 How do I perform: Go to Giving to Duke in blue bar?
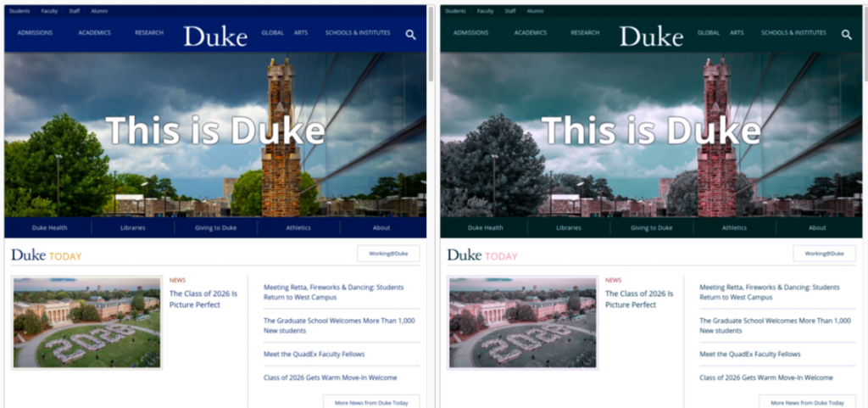215,227
